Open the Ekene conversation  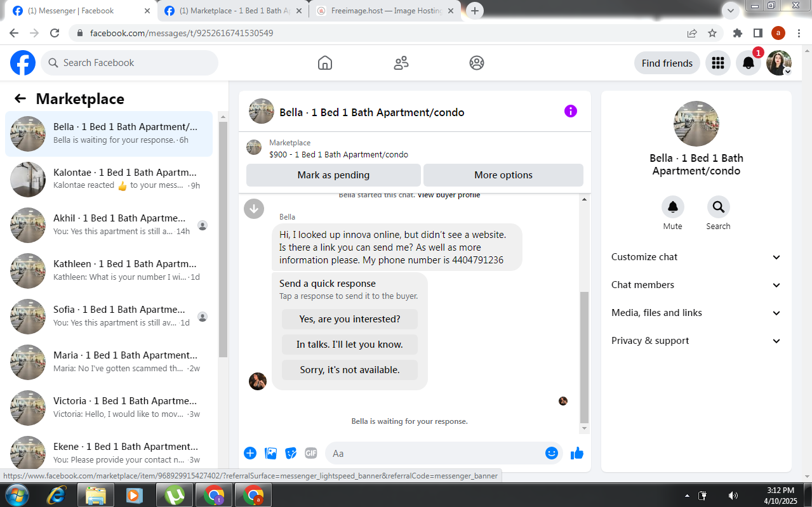point(109,452)
